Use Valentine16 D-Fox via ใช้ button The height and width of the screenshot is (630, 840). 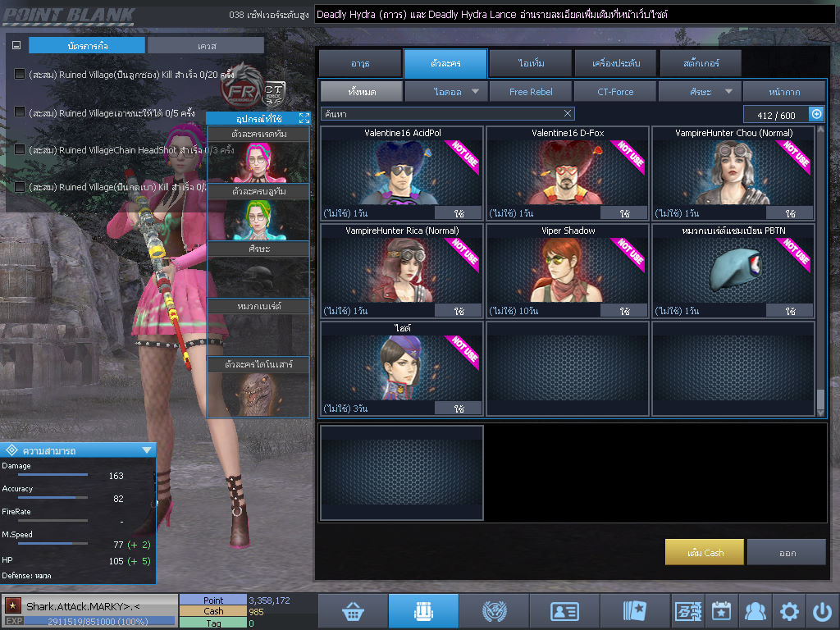(624, 213)
